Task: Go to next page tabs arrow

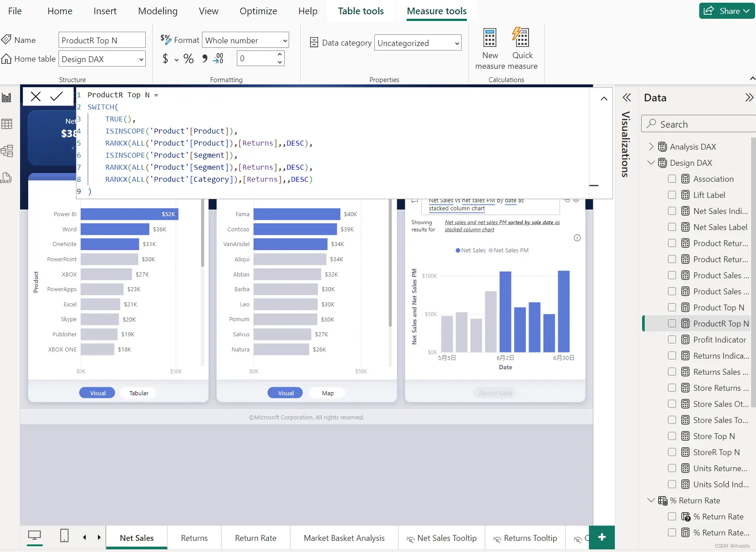Action: tap(99, 537)
